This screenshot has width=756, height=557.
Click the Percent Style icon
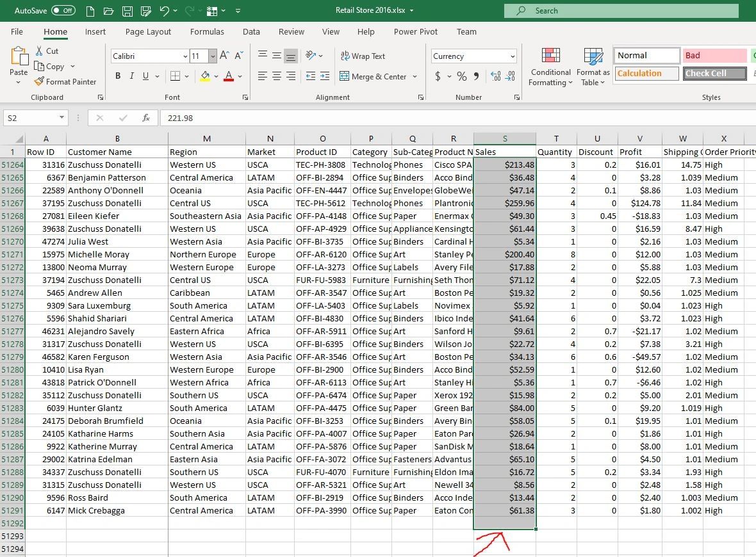[x=461, y=76]
